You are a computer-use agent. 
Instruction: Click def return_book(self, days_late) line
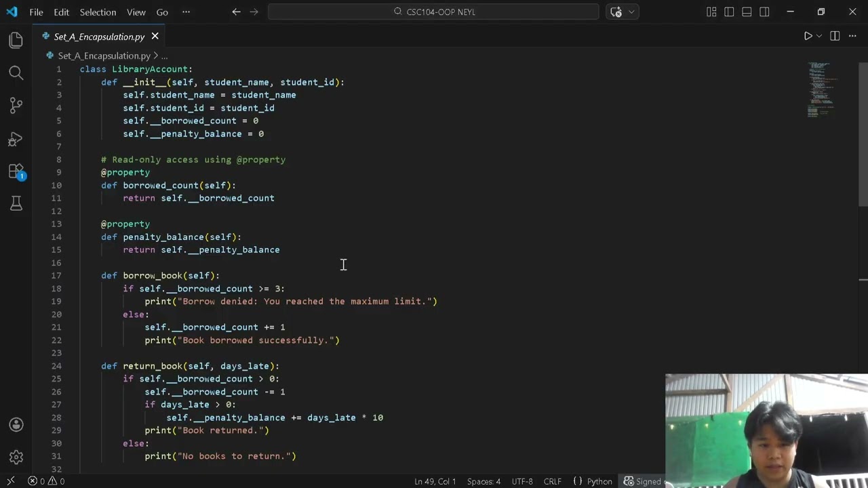[190, 366]
